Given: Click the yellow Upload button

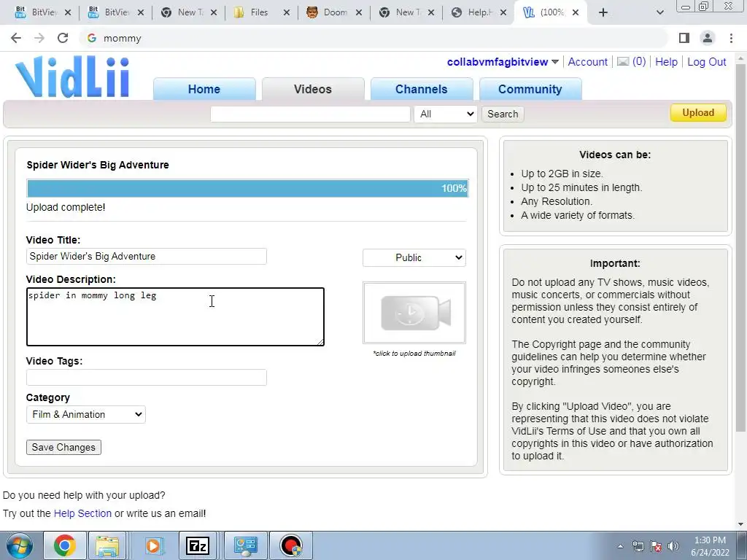Looking at the screenshot, I should 698,113.
